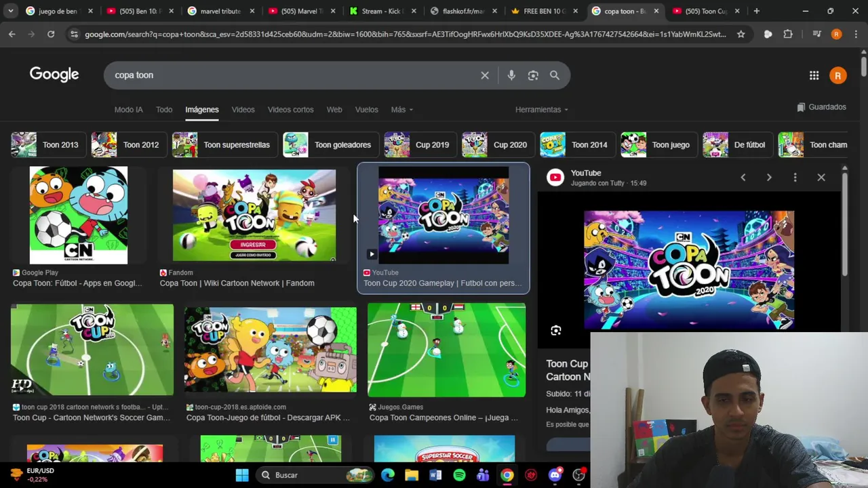Open the EUR/USD taskbar widget
This screenshot has height=488, width=868.
point(31,474)
